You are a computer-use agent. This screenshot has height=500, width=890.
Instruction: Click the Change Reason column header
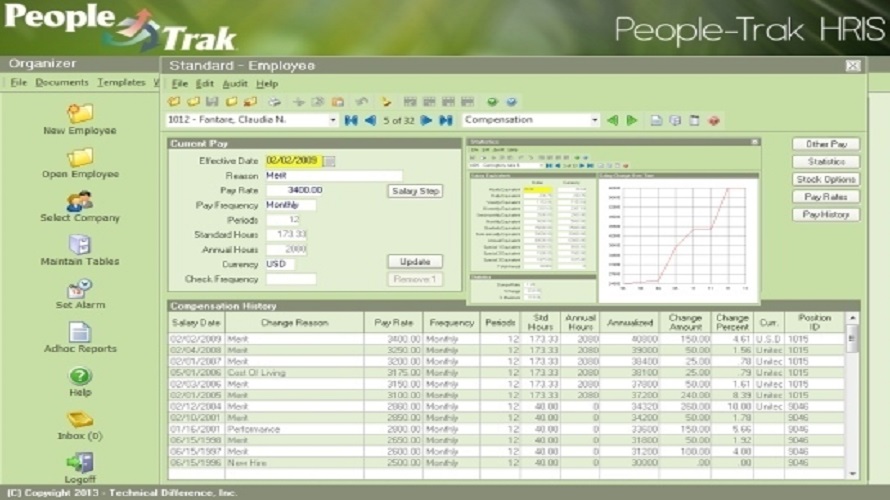(294, 322)
